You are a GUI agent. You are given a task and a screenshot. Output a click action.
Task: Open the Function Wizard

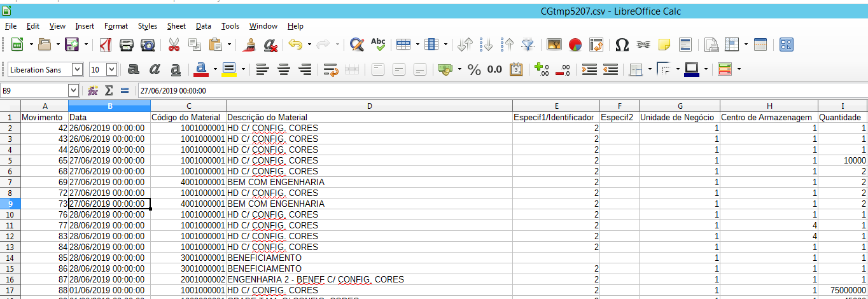(93, 91)
